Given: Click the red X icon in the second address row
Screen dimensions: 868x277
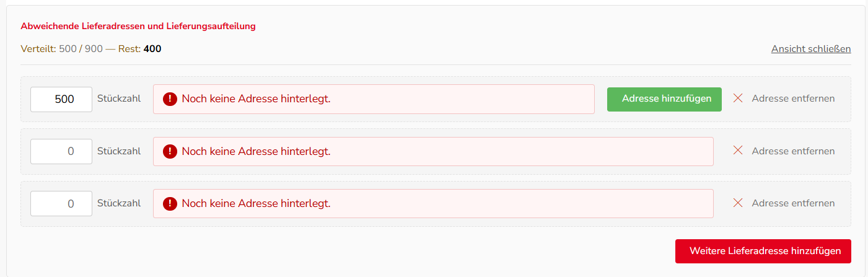Looking at the screenshot, I should click(738, 151).
